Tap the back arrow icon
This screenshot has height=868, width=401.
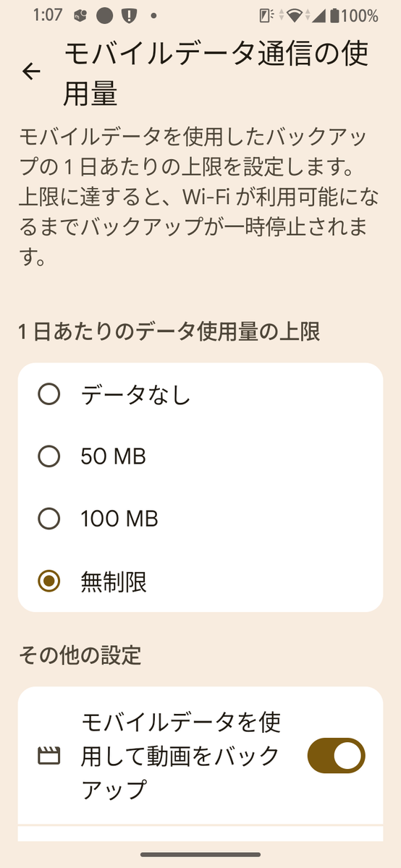(x=31, y=71)
